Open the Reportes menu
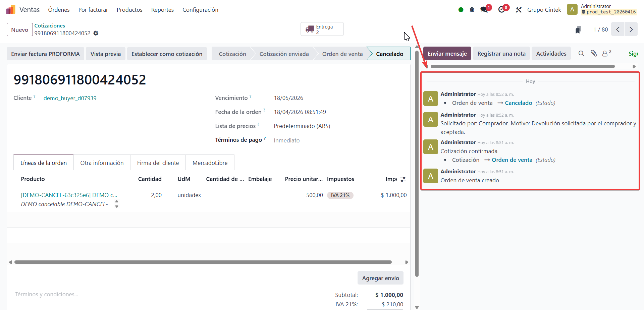 [162, 10]
